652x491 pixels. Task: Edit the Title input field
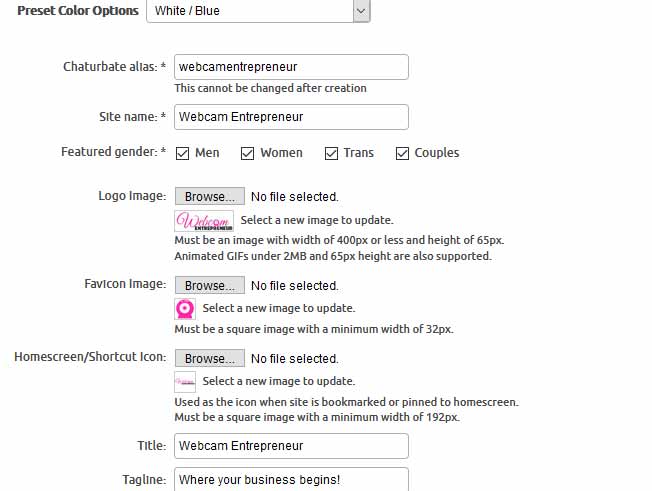[x=291, y=446]
